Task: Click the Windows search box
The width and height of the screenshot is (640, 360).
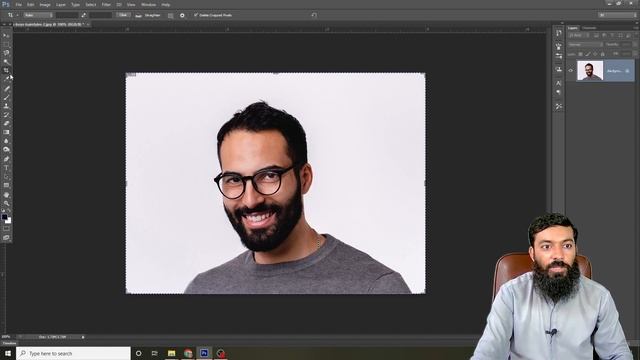Action: coord(73,353)
